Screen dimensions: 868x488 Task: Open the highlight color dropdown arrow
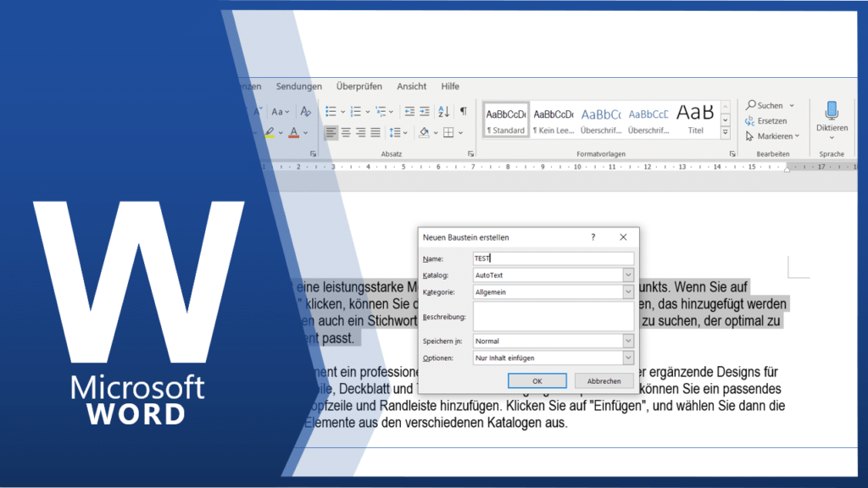(281, 133)
